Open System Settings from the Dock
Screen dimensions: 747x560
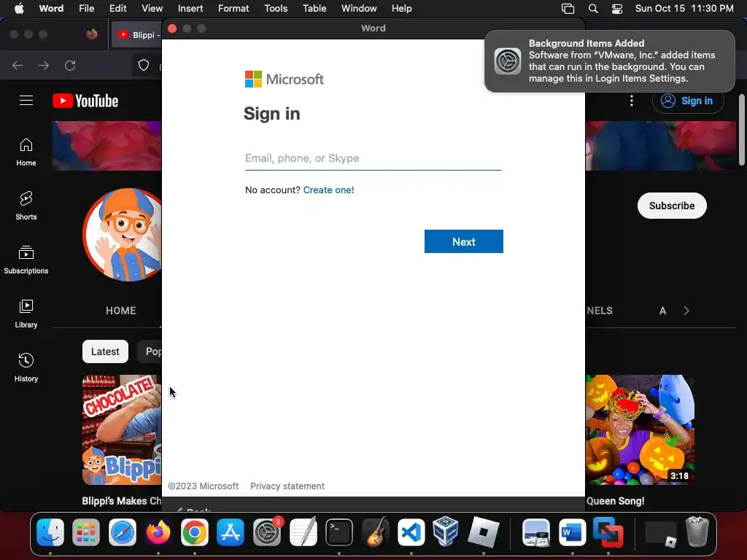pyautogui.click(x=267, y=532)
